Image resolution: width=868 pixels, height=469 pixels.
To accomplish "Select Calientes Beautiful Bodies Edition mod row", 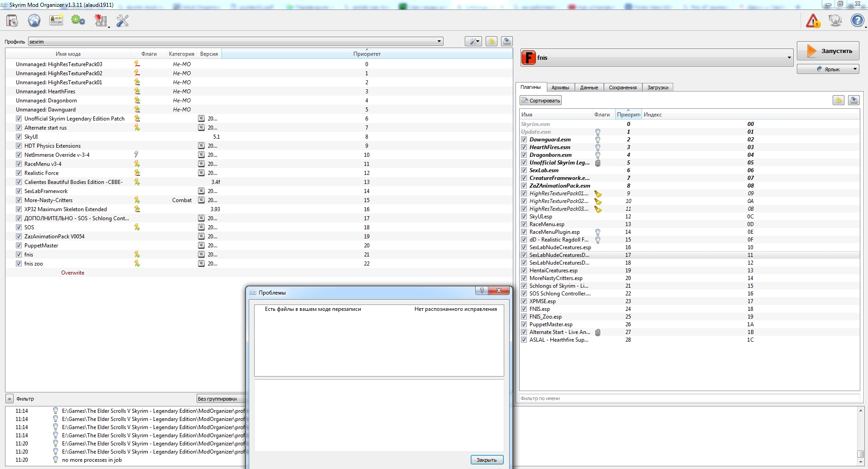I will 259,182.
